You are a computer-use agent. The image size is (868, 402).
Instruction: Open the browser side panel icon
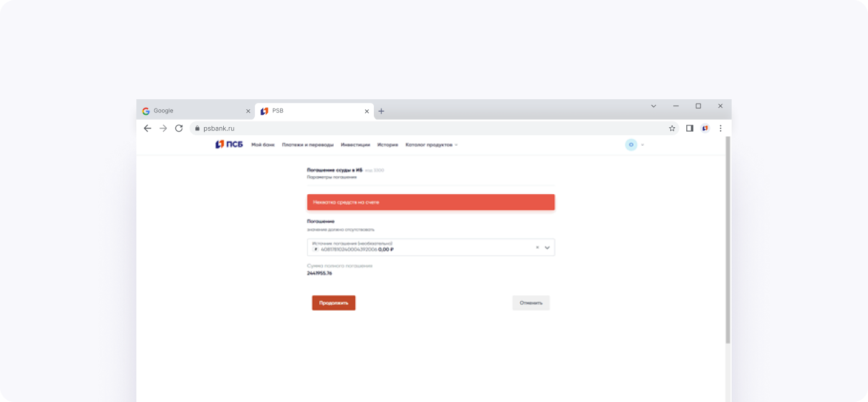click(689, 128)
